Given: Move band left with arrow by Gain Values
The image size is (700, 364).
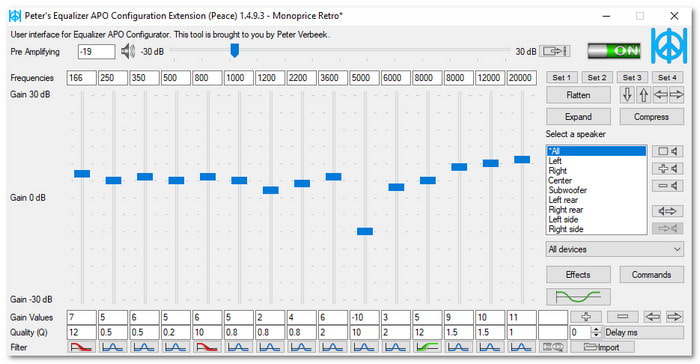Looking at the screenshot, I should (652, 317).
